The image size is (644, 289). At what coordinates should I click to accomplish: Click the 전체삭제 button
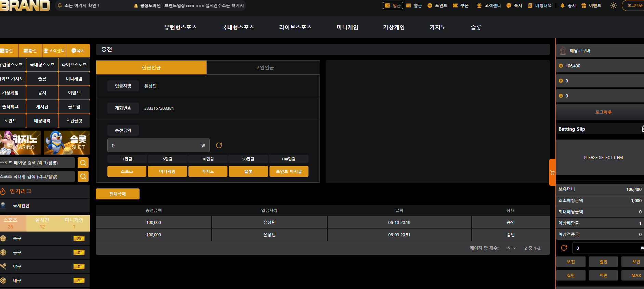[x=118, y=194]
